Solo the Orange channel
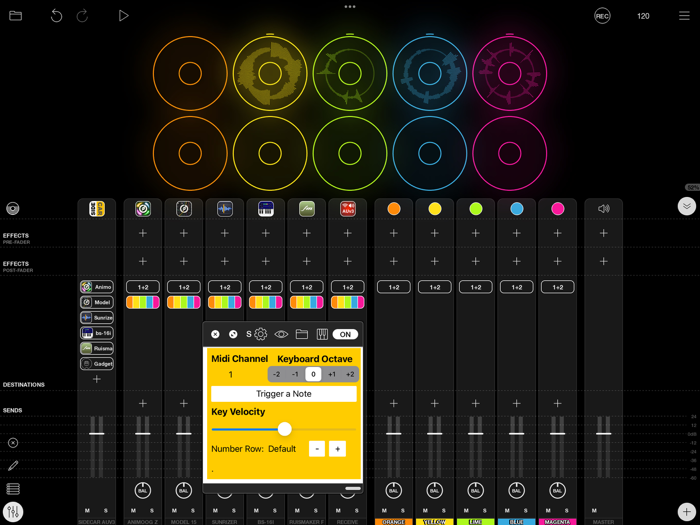The width and height of the screenshot is (700, 525). 403,511
